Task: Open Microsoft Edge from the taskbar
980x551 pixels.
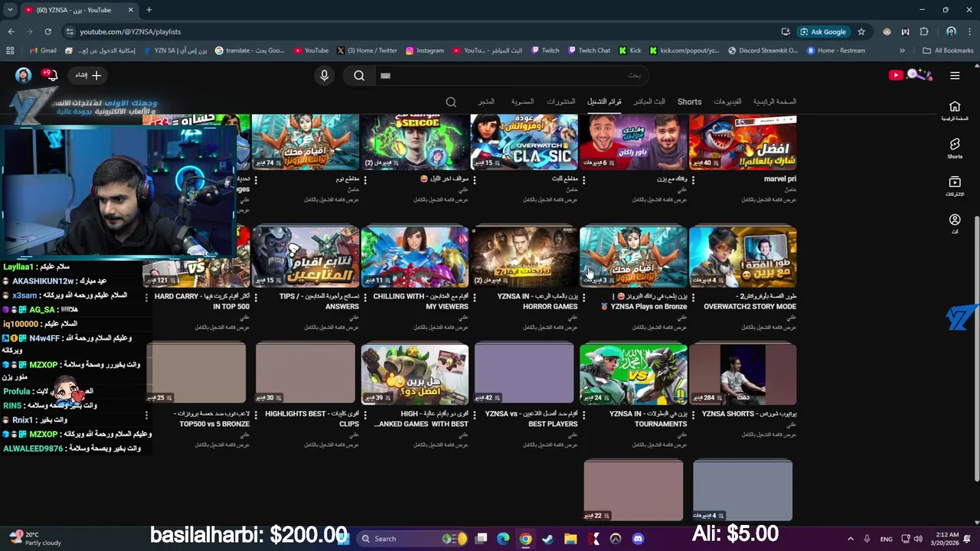Action: [503, 539]
